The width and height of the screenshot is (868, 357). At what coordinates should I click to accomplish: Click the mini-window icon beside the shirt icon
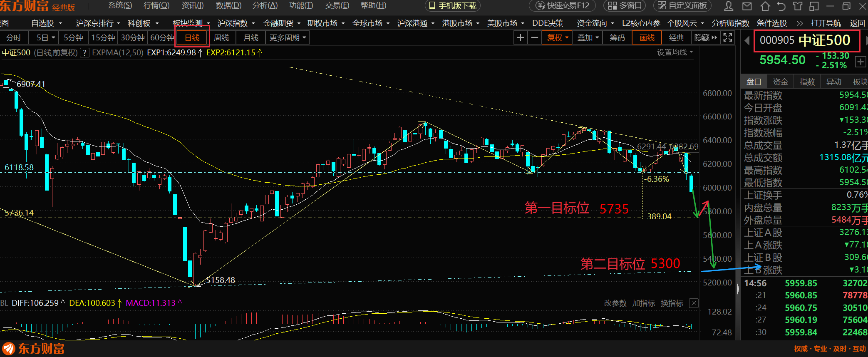click(814, 6)
